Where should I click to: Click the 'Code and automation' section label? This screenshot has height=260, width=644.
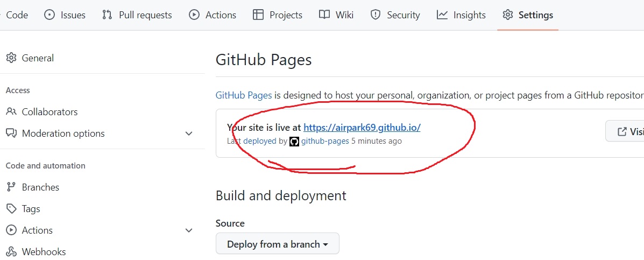[46, 166]
